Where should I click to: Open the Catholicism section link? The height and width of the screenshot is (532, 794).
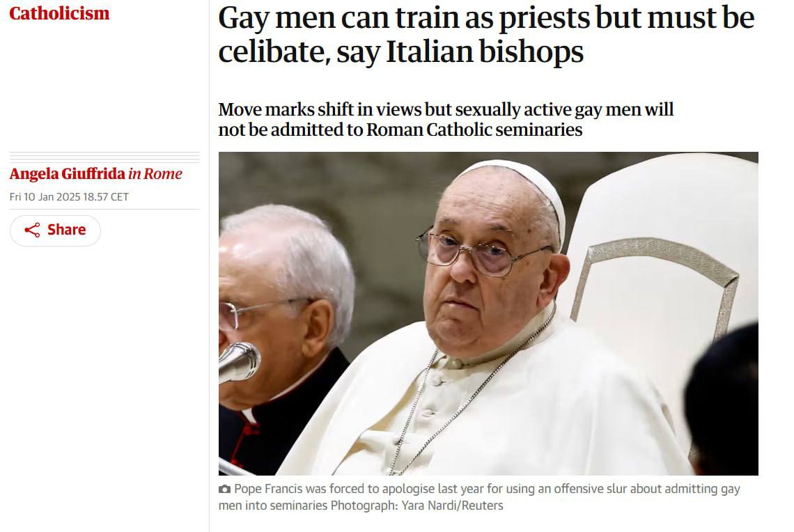(59, 13)
